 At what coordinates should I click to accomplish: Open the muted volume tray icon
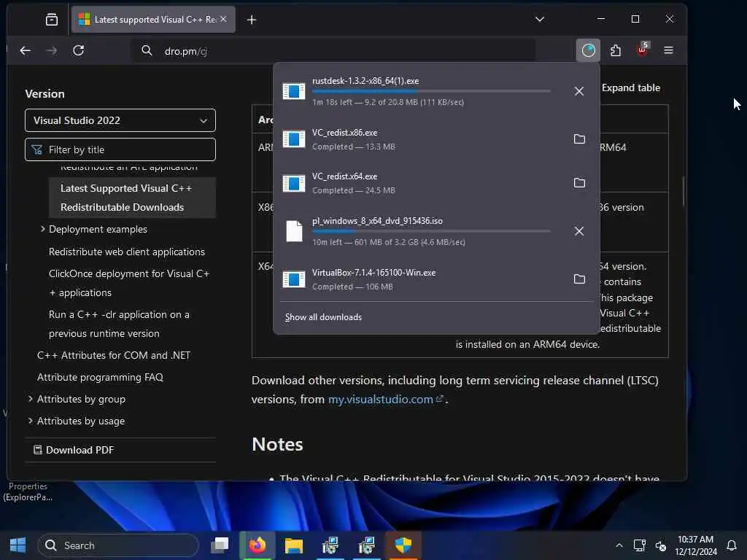click(661, 545)
